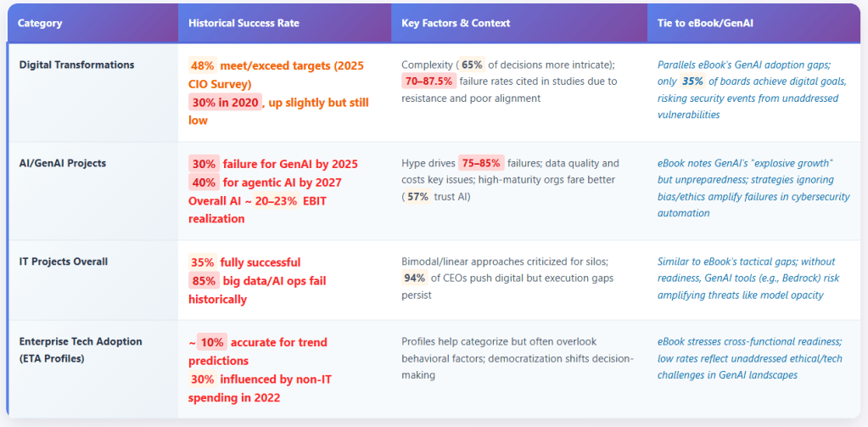868x427 pixels.
Task: Click the IT Projects Overall row label
Action: (64, 261)
